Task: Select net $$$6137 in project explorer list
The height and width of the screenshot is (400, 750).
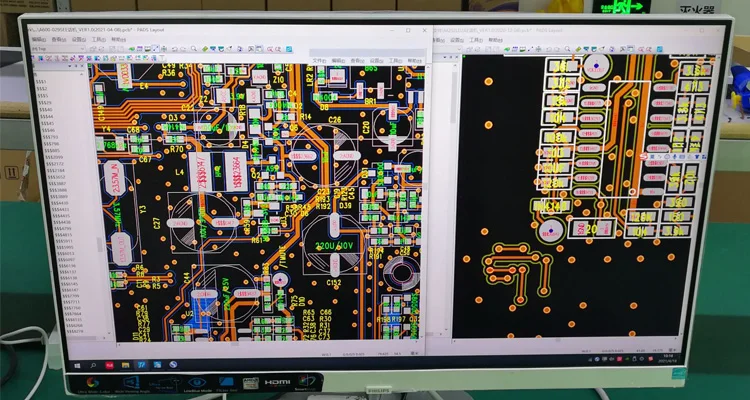Action: (x=68, y=271)
